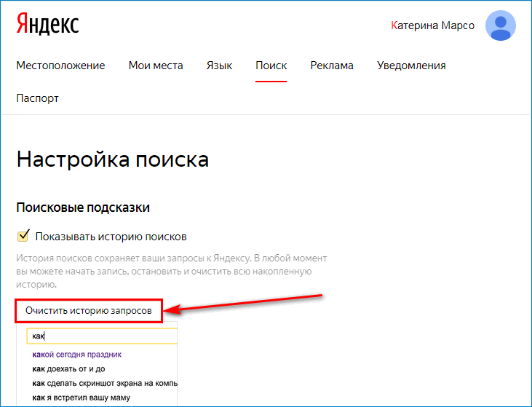This screenshot has width=532, height=407.
Task: Select the Поиск tab
Action: [x=271, y=66]
